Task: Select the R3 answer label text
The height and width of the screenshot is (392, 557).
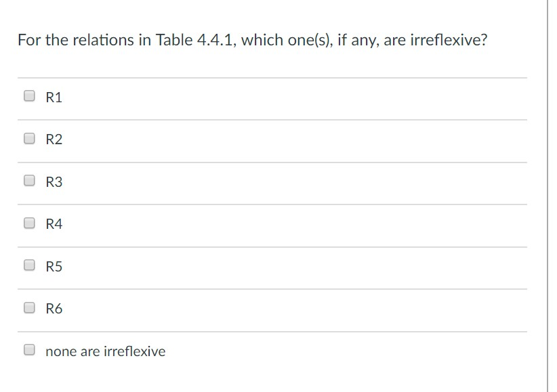Action: [x=53, y=181]
